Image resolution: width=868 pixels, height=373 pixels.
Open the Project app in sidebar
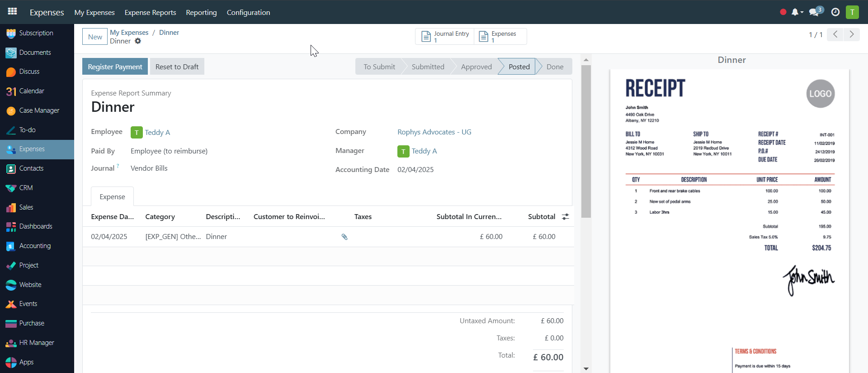[x=37, y=265]
